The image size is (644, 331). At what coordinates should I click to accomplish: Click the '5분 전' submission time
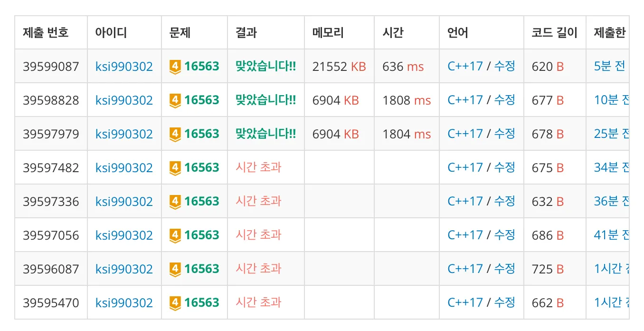(x=609, y=67)
